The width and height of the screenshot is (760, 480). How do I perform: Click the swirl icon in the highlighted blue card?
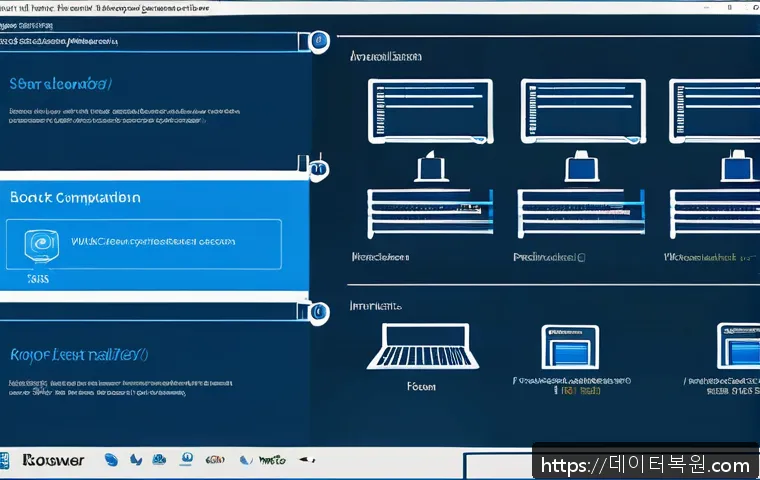pyautogui.click(x=43, y=242)
